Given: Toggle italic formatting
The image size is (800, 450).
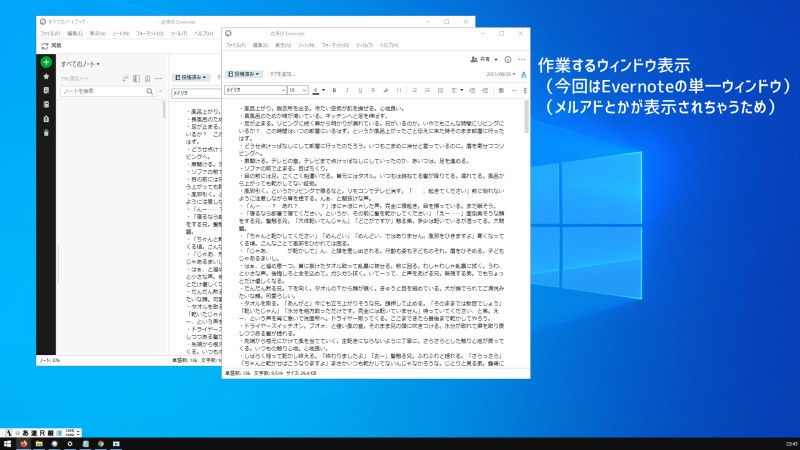Looking at the screenshot, I should [347, 90].
